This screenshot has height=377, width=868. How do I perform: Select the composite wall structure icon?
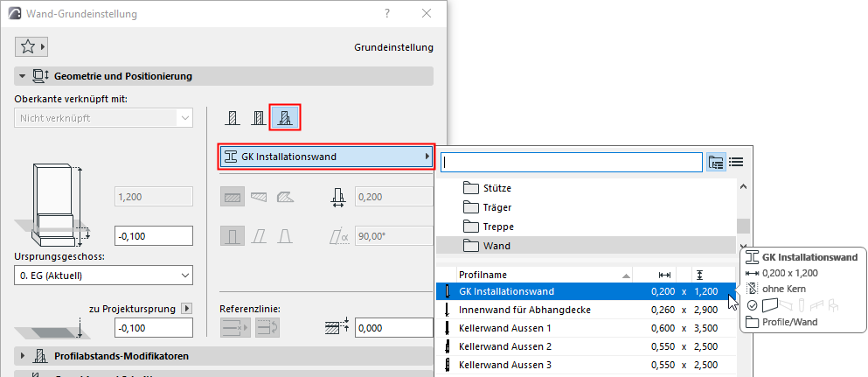coord(259,118)
